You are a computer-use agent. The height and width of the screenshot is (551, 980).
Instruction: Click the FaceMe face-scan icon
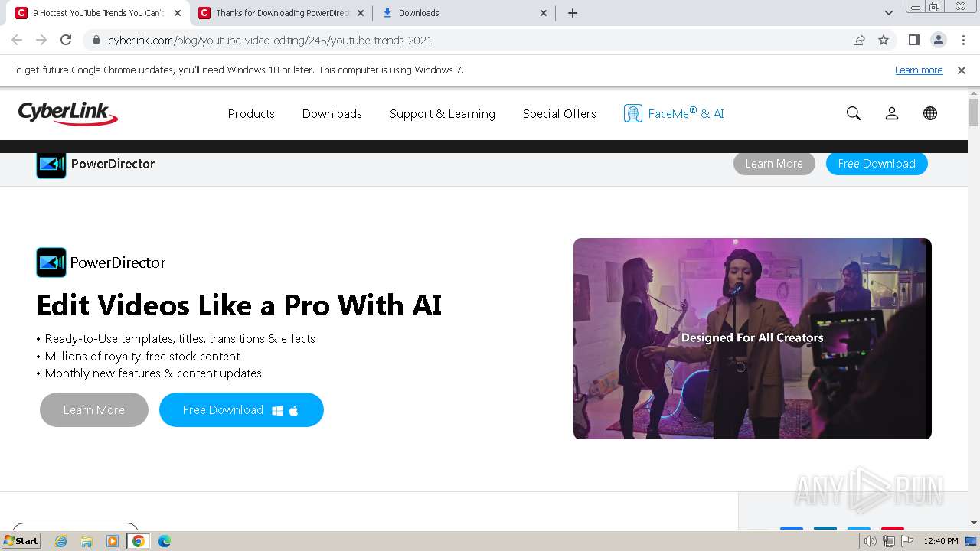coord(633,113)
